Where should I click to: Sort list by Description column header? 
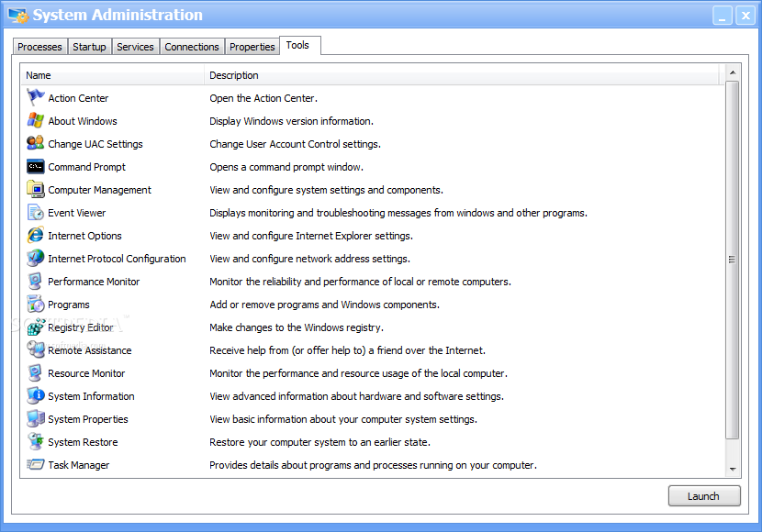click(x=461, y=75)
